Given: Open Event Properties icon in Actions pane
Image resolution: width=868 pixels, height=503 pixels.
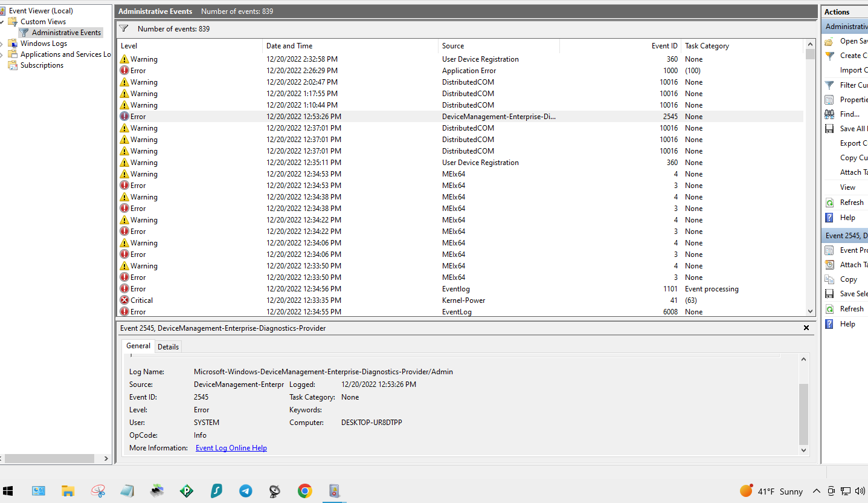Looking at the screenshot, I should pos(829,250).
